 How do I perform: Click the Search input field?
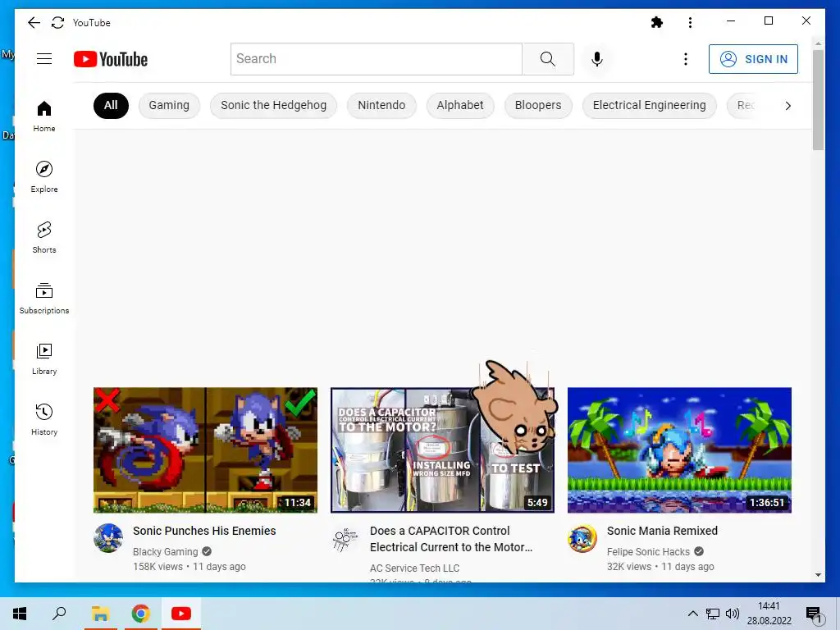(x=376, y=59)
